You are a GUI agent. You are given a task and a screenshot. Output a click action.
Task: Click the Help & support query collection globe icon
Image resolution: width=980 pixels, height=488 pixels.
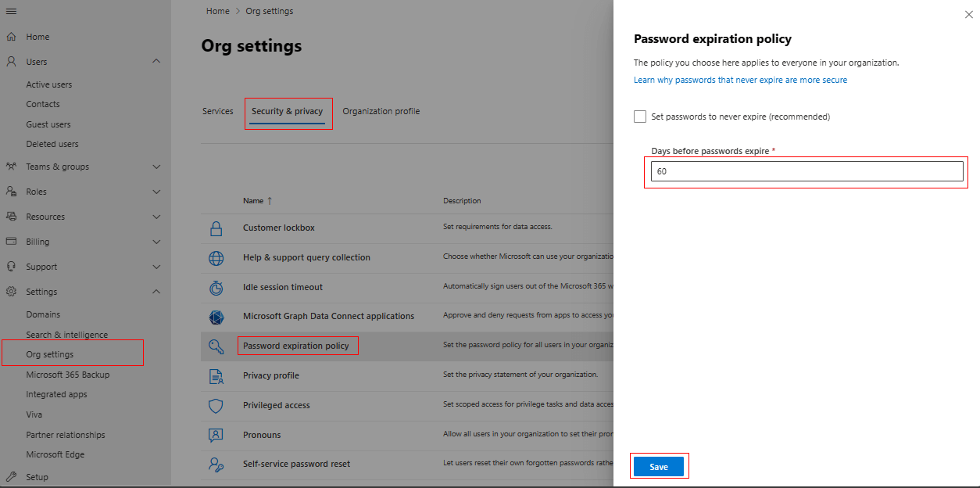click(x=216, y=257)
